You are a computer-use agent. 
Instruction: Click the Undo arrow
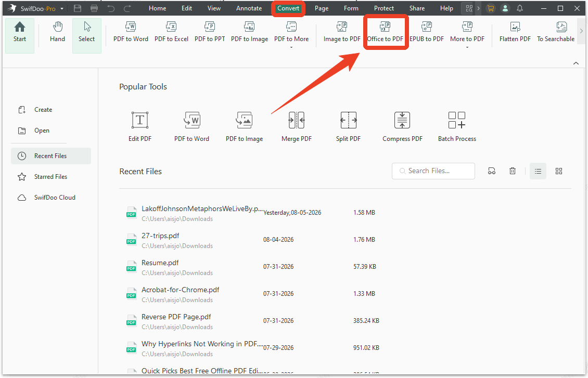111,8
